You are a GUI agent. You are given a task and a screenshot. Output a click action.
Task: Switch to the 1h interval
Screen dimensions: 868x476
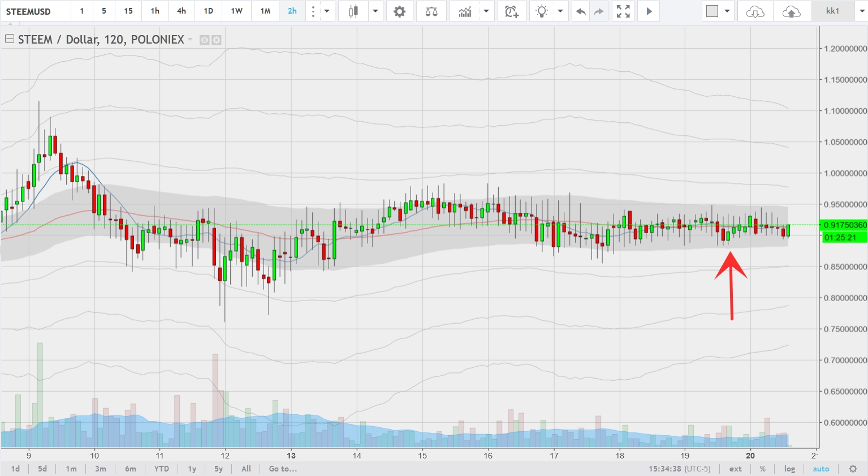(155, 11)
